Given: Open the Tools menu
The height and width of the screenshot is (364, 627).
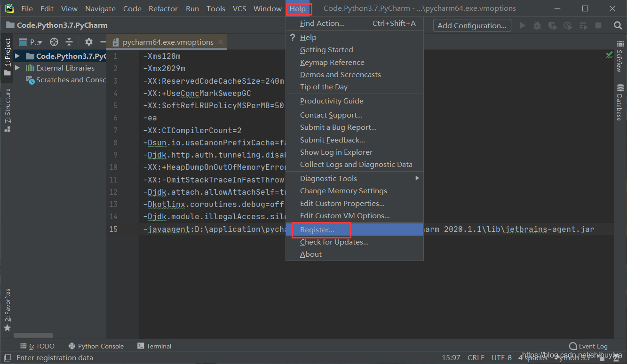Looking at the screenshot, I should [x=215, y=9].
